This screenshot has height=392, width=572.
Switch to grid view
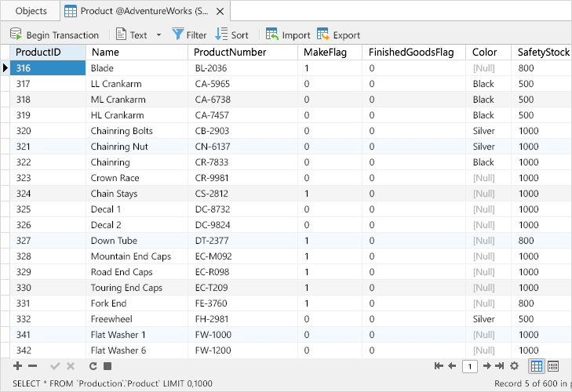[537, 366]
